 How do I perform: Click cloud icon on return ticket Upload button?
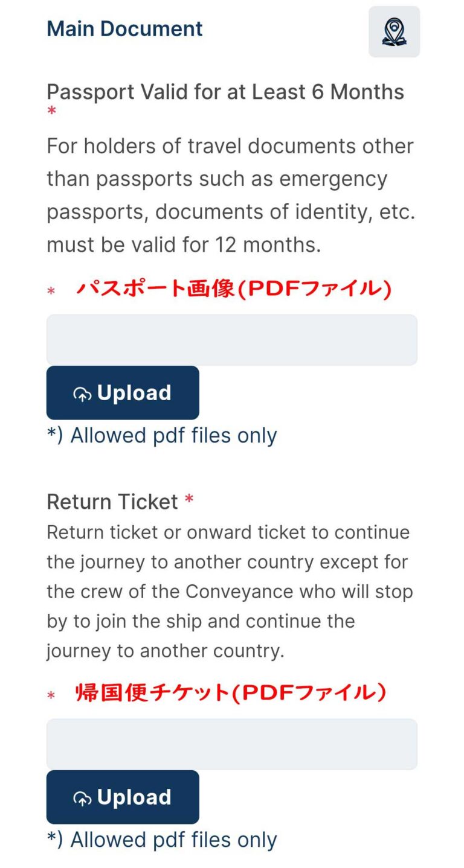(82, 799)
